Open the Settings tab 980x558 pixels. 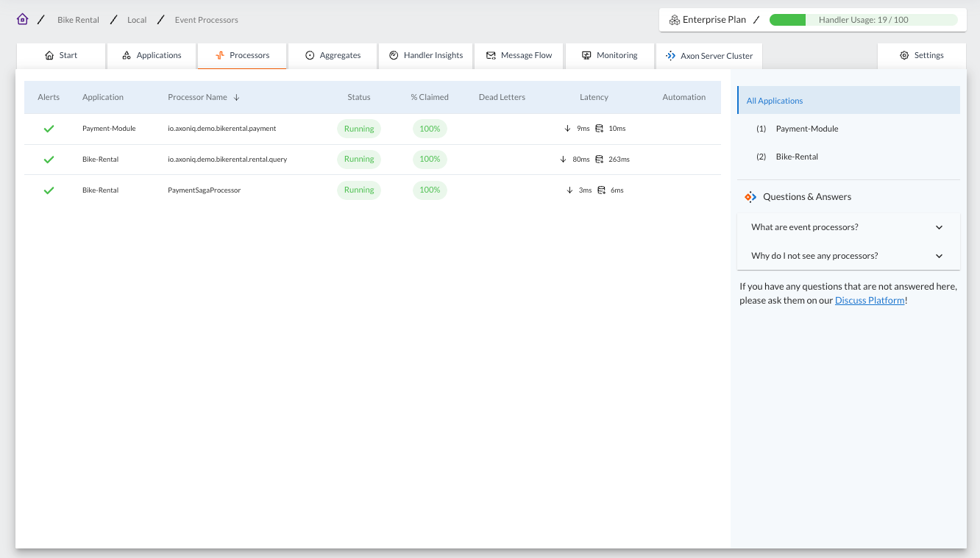point(922,55)
